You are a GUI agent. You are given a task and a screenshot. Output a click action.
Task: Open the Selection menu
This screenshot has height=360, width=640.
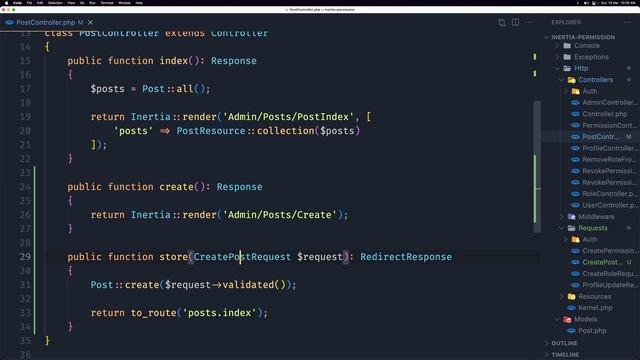tap(55, 3)
